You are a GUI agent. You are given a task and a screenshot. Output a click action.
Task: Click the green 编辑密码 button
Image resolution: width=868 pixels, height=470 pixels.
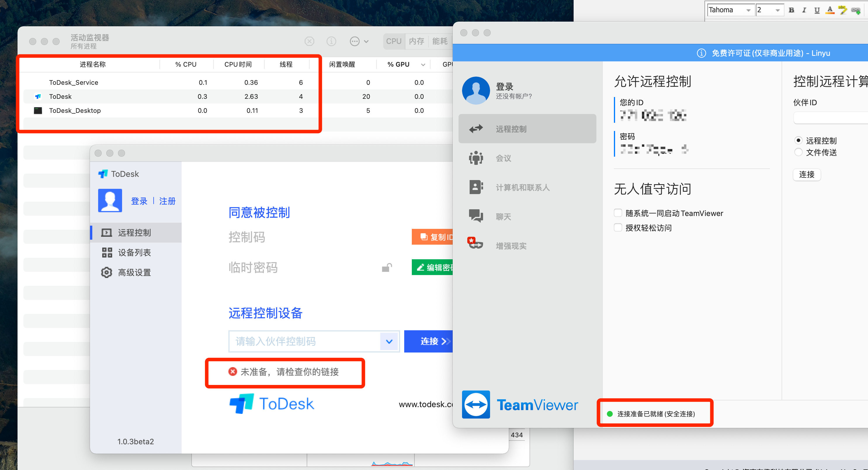[x=432, y=267]
